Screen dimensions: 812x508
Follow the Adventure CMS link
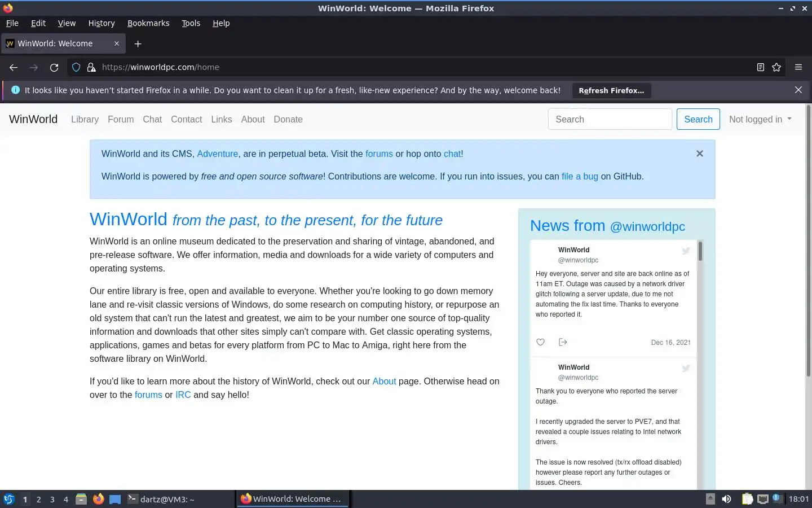(x=218, y=154)
